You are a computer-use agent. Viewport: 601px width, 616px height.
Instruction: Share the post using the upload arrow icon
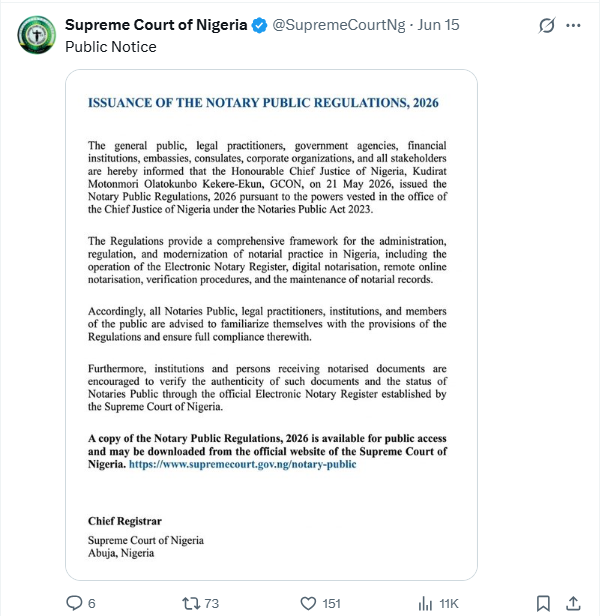(x=573, y=603)
